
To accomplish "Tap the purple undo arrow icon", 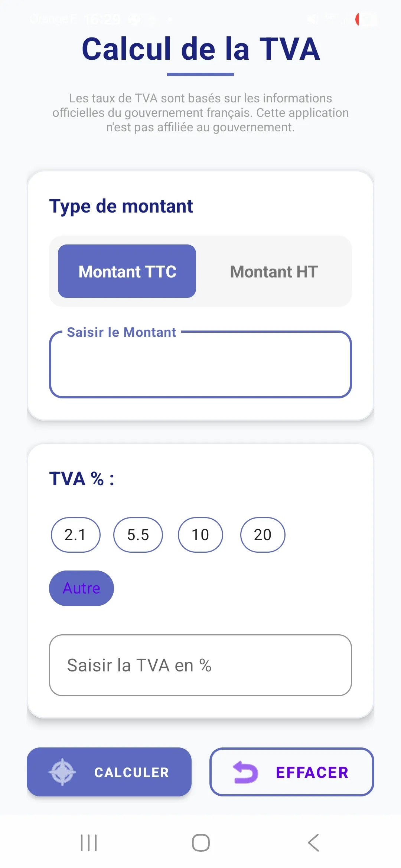I will point(245,772).
